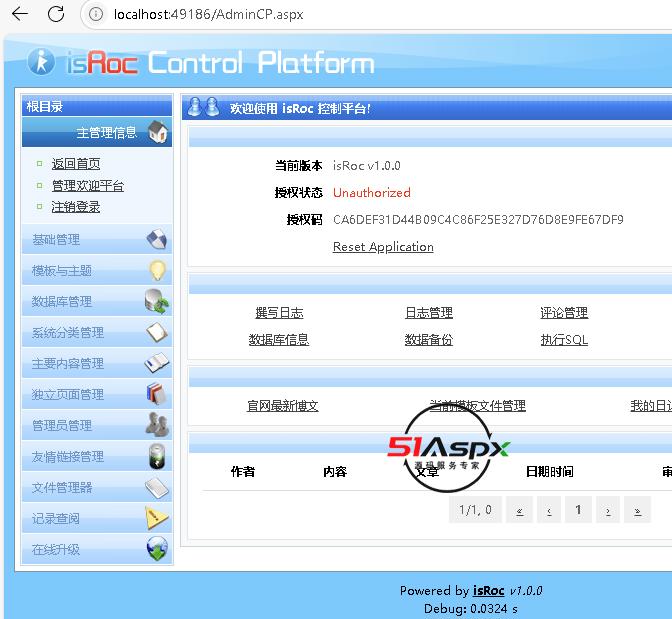Open the 评论管理 link
Viewport: 672px width, 619px height.
click(x=564, y=313)
